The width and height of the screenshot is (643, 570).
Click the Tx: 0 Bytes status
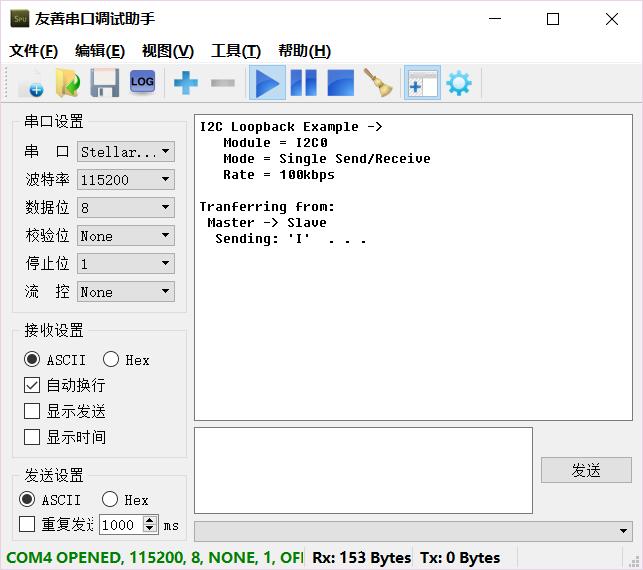tap(460, 558)
